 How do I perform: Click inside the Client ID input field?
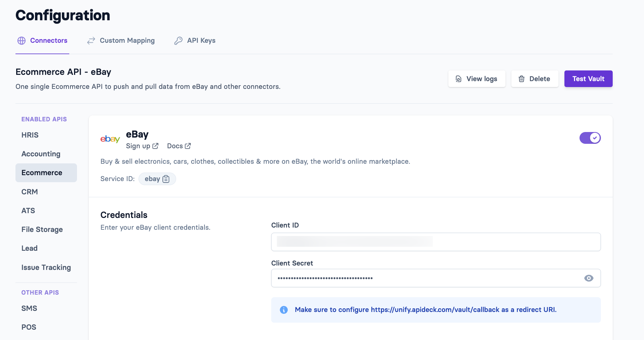point(435,242)
